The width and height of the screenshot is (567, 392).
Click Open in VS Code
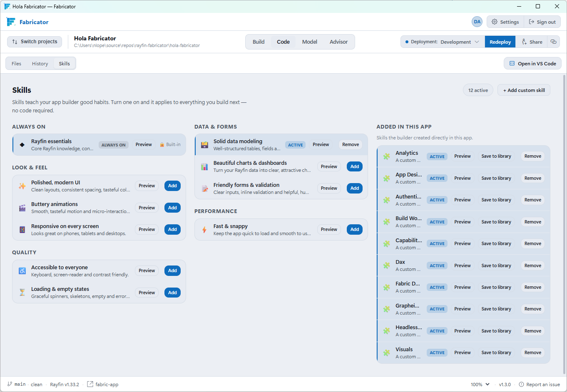click(x=532, y=64)
